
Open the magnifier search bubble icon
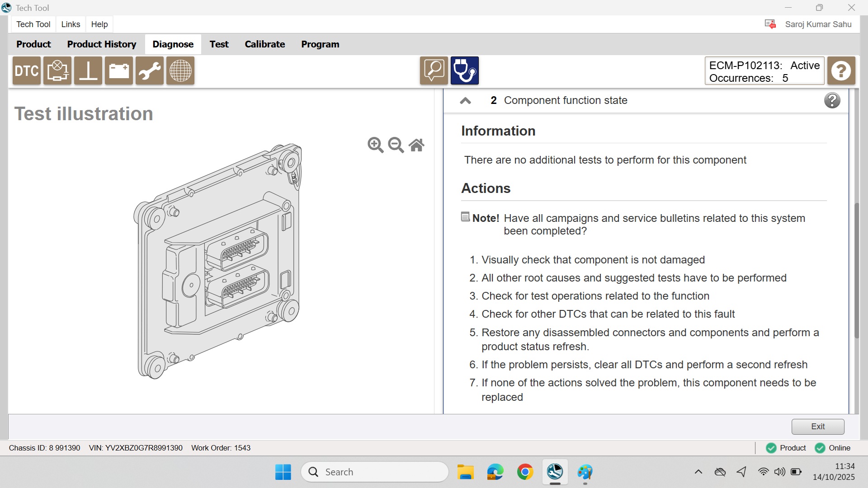[x=434, y=71]
